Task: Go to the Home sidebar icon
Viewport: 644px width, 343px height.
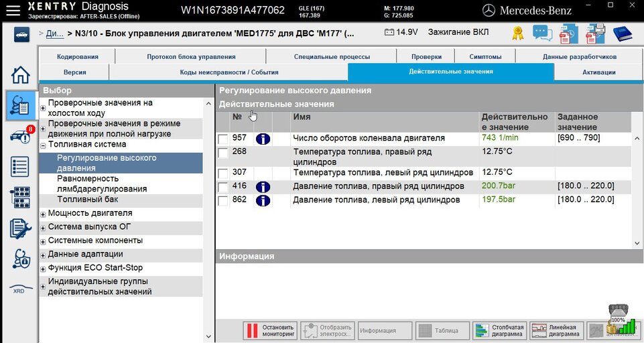Action: 21,75
